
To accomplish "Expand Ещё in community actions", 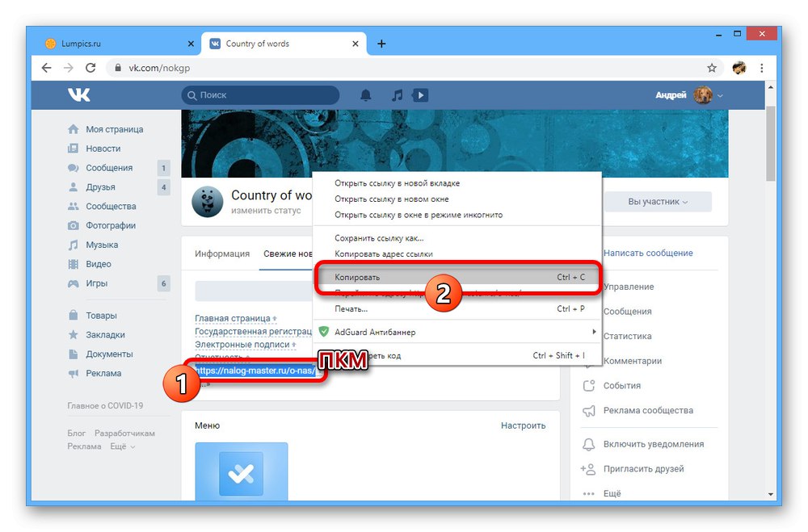I will (602, 493).
